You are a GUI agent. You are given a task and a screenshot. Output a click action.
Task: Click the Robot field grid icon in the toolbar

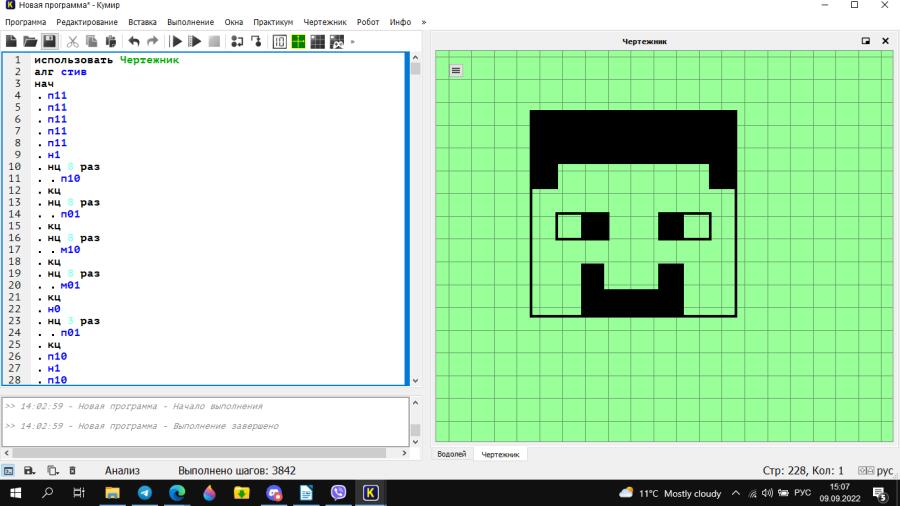(317, 41)
